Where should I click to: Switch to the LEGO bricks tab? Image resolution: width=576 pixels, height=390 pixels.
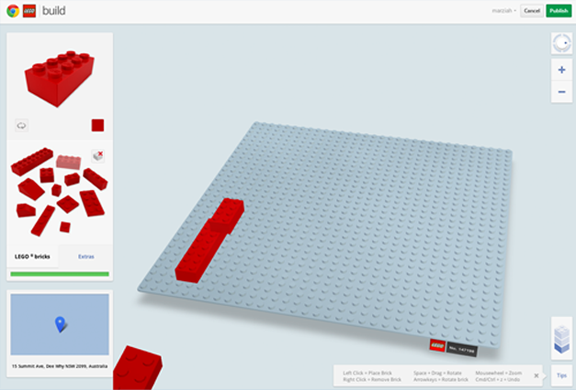pos(32,256)
